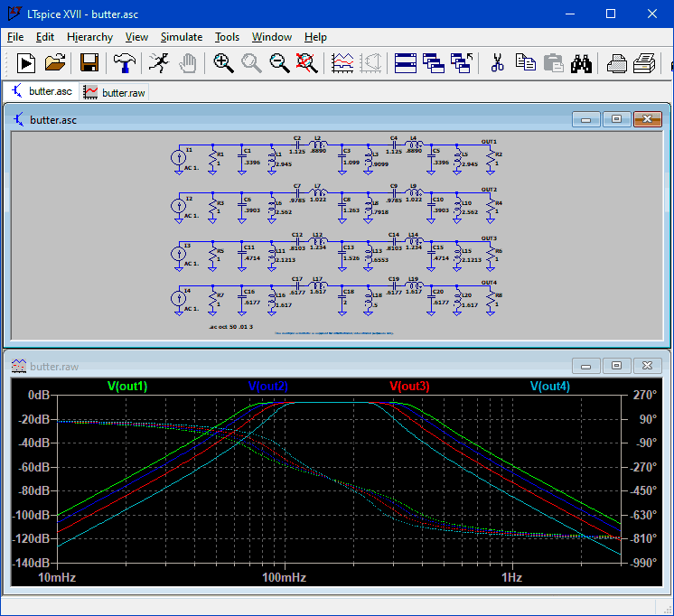This screenshot has height=616, width=674.
Task: Zoom full extents with crossed magnifier
Action: pyautogui.click(x=307, y=63)
